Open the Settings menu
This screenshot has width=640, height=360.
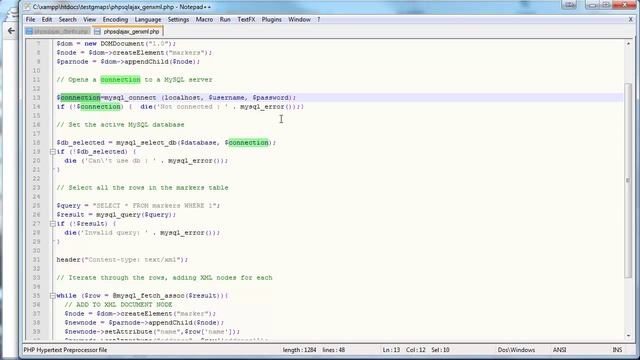[178, 19]
